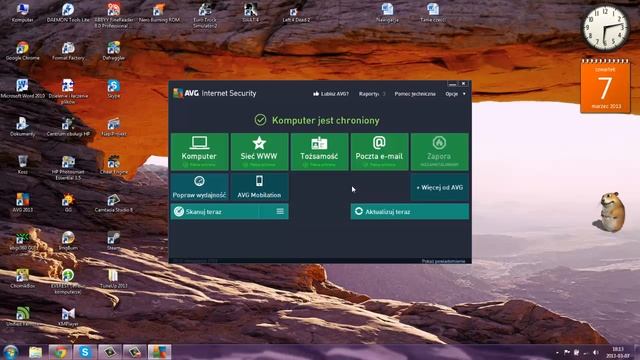Launch Format Factory desktop shortcut

[x=68, y=51]
